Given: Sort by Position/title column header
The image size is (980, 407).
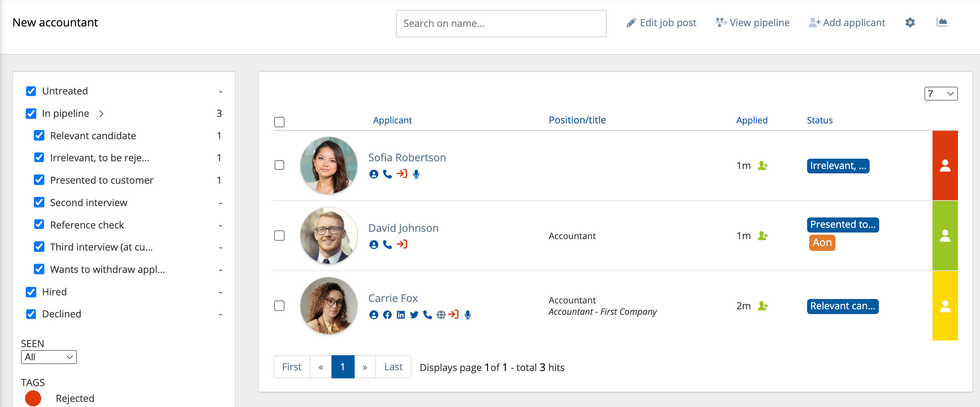Looking at the screenshot, I should pos(577,120).
